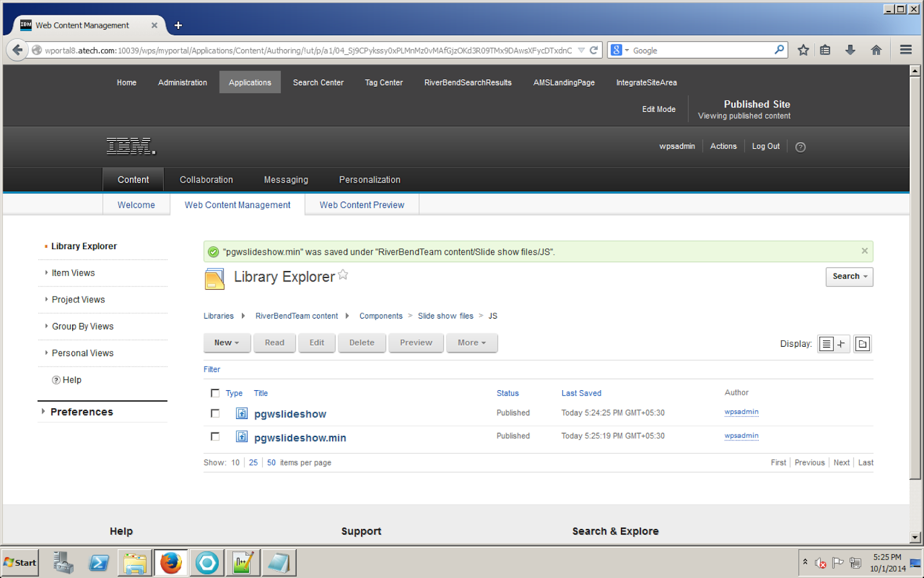Click the Read button
924x578 pixels.
pos(274,343)
